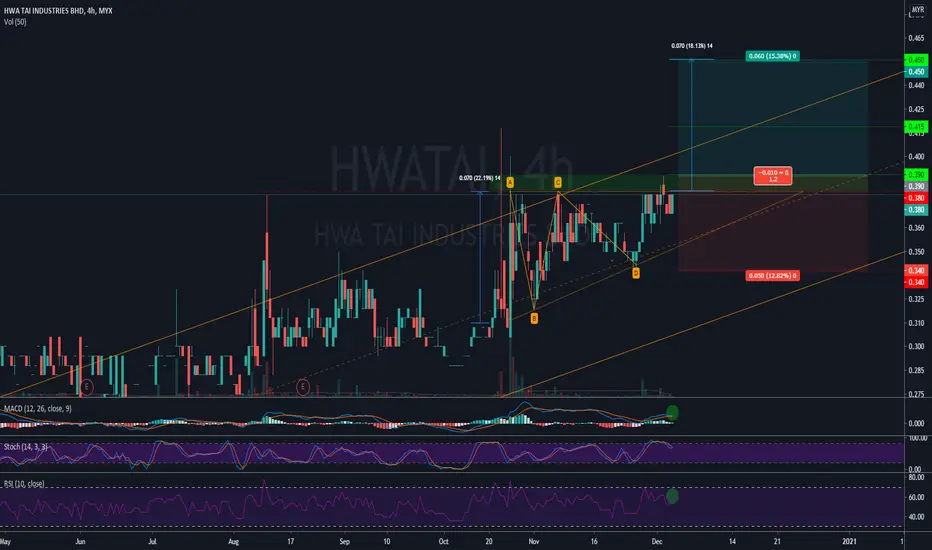This screenshot has width=932, height=550.
Task: Click the 0.400 price axis value
Action: pyautogui.click(x=916, y=157)
